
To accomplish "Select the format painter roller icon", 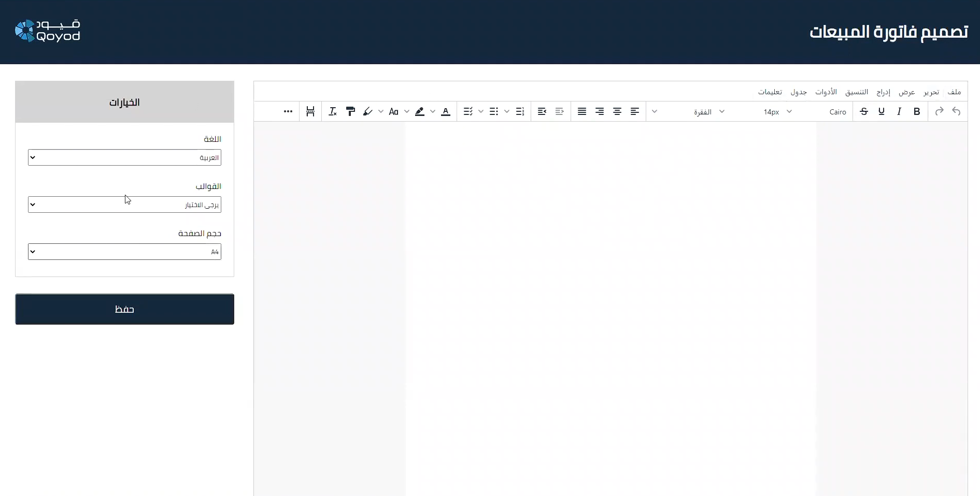I will tap(350, 111).
